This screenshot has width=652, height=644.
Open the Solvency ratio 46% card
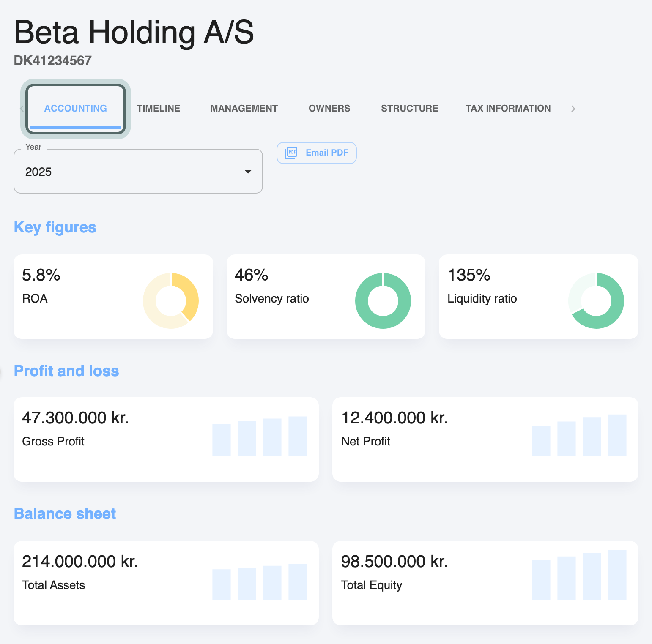point(326,297)
